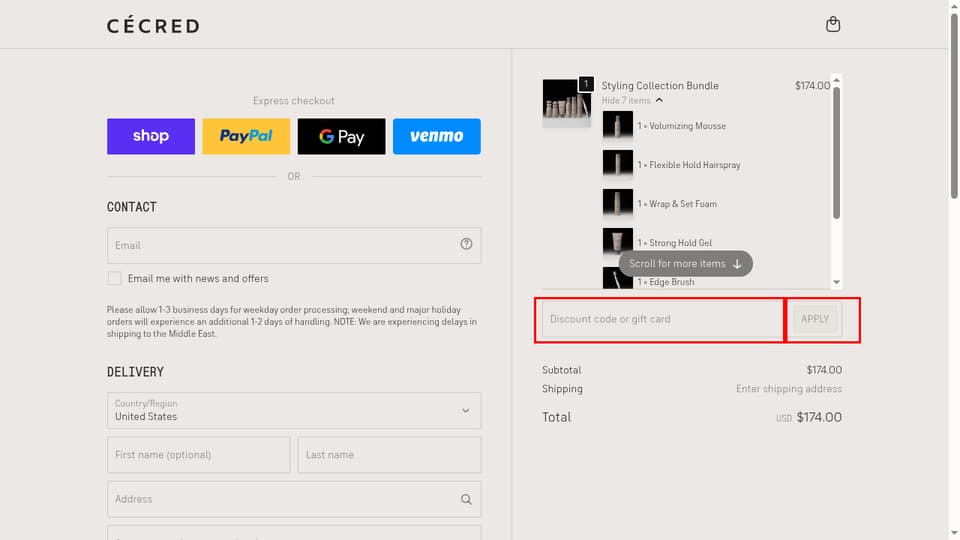This screenshot has width=960, height=540.
Task: Click Scroll for more items button
Action: click(686, 263)
